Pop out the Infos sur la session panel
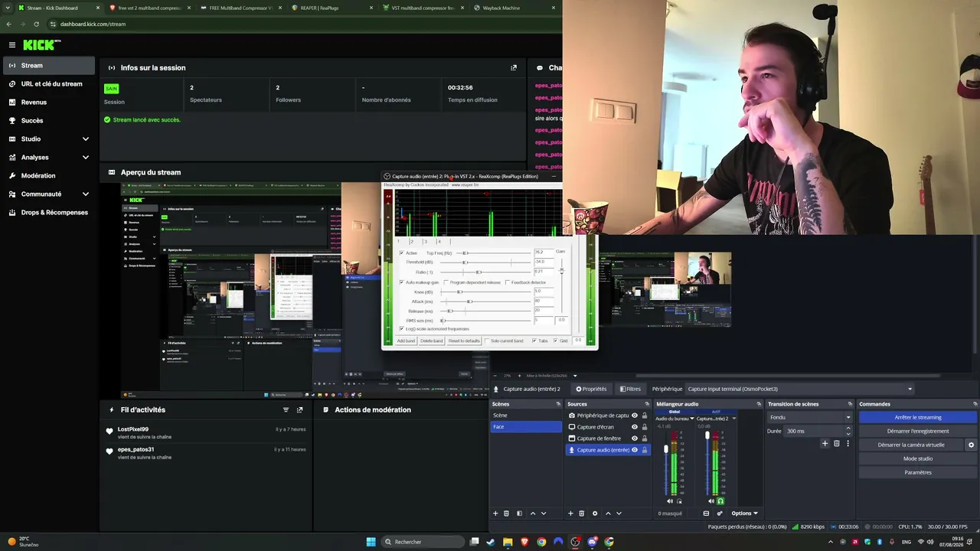980x551 pixels. point(514,67)
